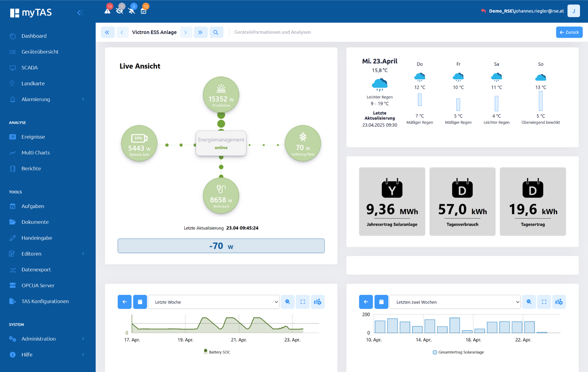Image resolution: width=588 pixels, height=372 pixels.
Task: Open Multi-Charts in the sidebar
Action: (36, 152)
